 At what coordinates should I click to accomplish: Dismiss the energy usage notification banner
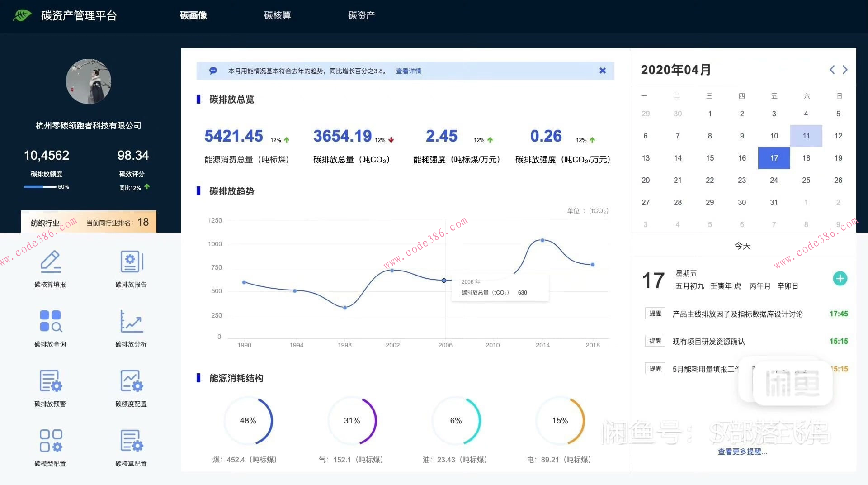coord(602,71)
